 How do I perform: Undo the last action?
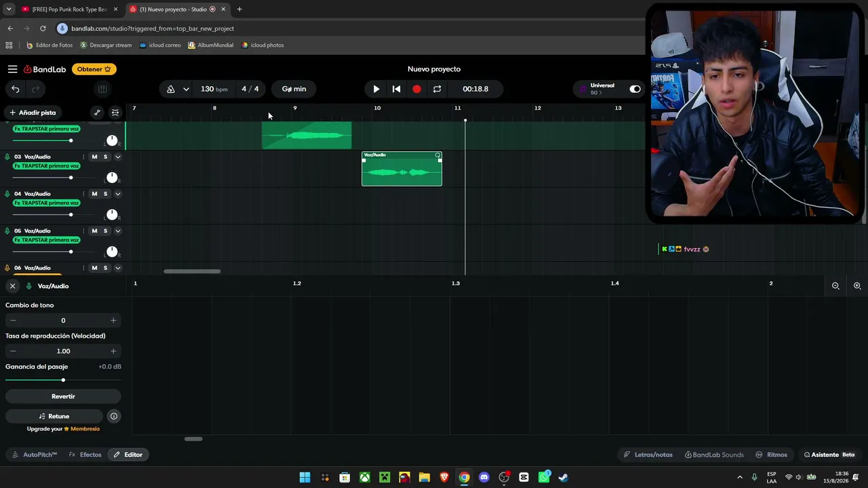click(x=16, y=89)
